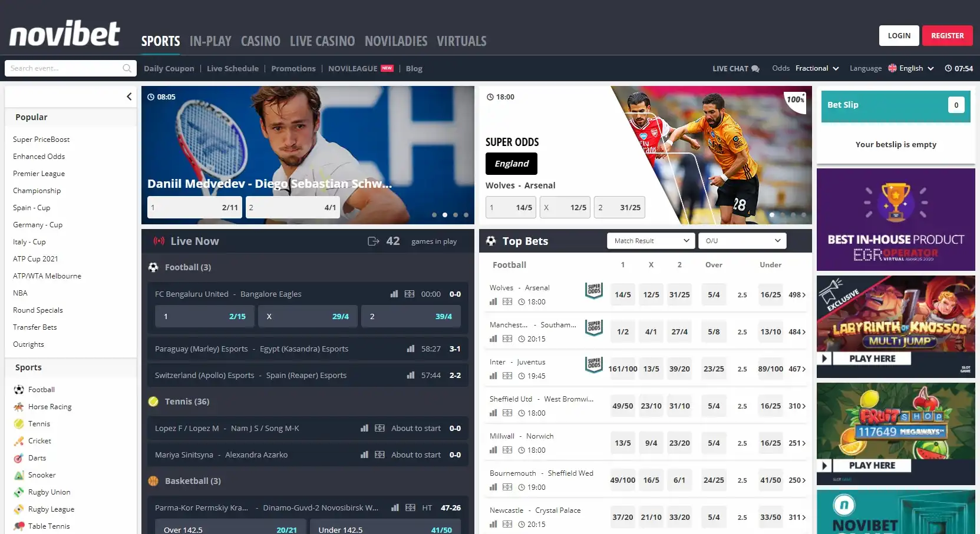The height and width of the screenshot is (534, 980).
Task: Select Darts icon in Sports list
Action: coord(19,458)
